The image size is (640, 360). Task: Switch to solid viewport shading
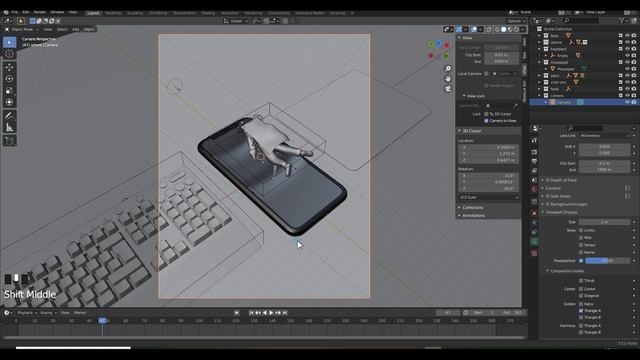[503, 29]
